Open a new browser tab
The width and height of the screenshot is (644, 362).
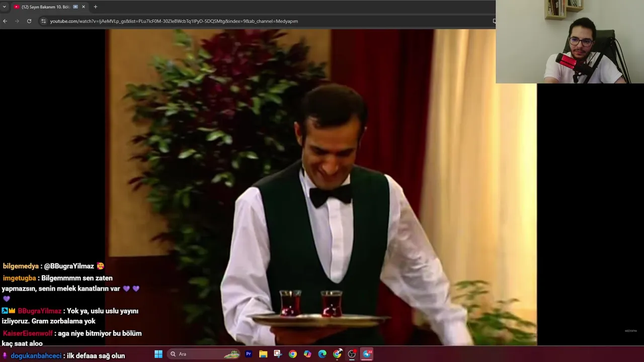tap(96, 7)
